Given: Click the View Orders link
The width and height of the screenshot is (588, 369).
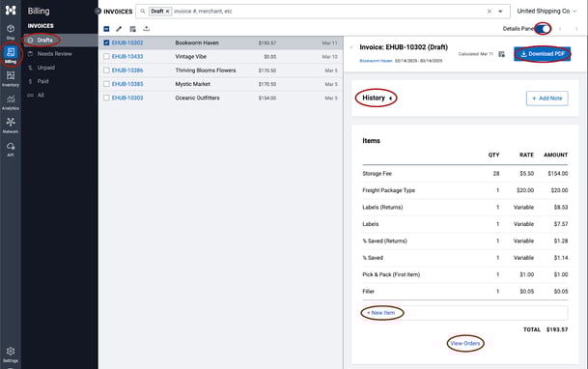Looking at the screenshot, I should pos(465,344).
